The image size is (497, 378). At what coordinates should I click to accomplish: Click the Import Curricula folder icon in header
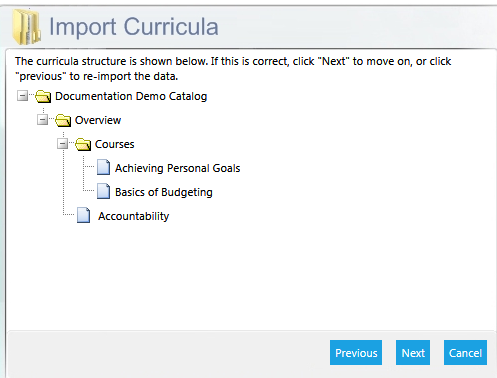tap(27, 27)
